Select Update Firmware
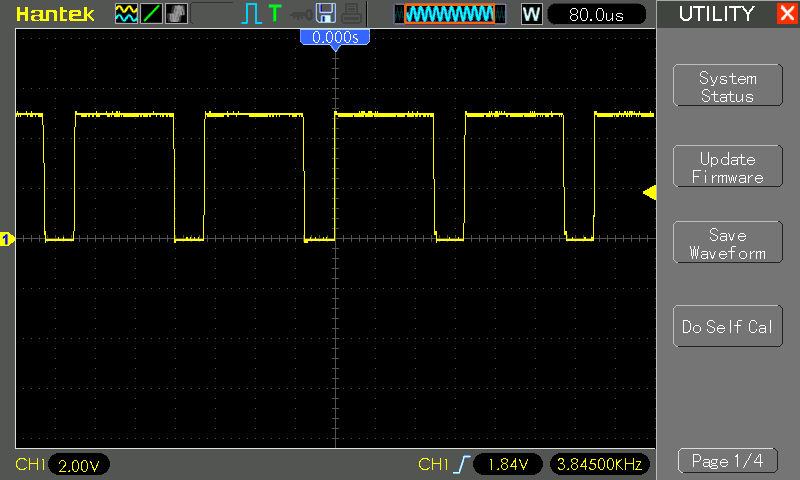Viewport: 800px width, 480px height. pos(728,166)
